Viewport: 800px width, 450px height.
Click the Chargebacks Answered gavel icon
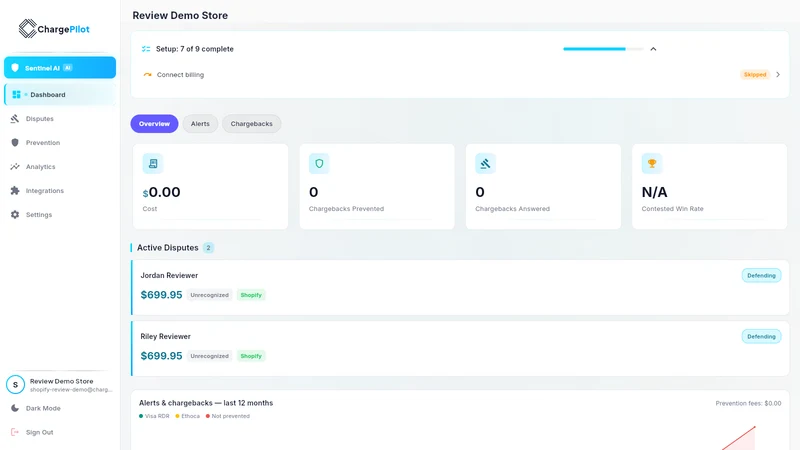pos(485,163)
